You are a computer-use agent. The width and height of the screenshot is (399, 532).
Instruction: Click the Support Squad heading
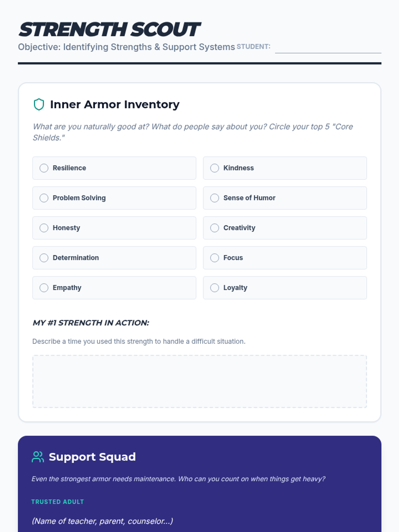click(92, 457)
